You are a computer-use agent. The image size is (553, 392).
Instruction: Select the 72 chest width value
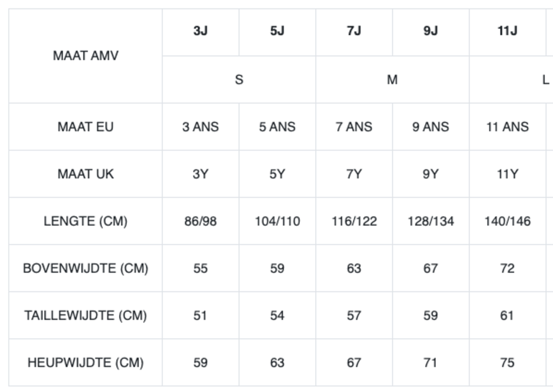tap(507, 269)
